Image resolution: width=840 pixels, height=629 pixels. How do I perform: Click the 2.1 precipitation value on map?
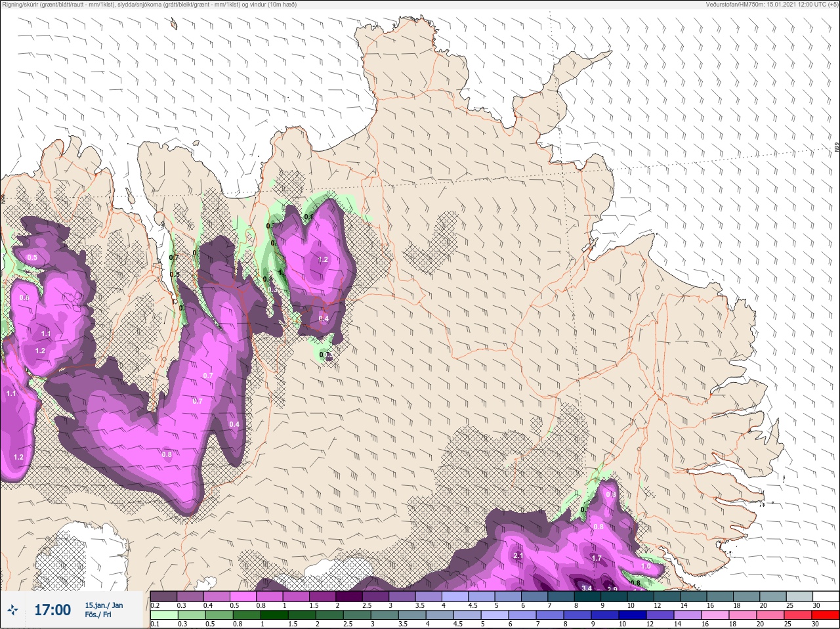coord(518,556)
